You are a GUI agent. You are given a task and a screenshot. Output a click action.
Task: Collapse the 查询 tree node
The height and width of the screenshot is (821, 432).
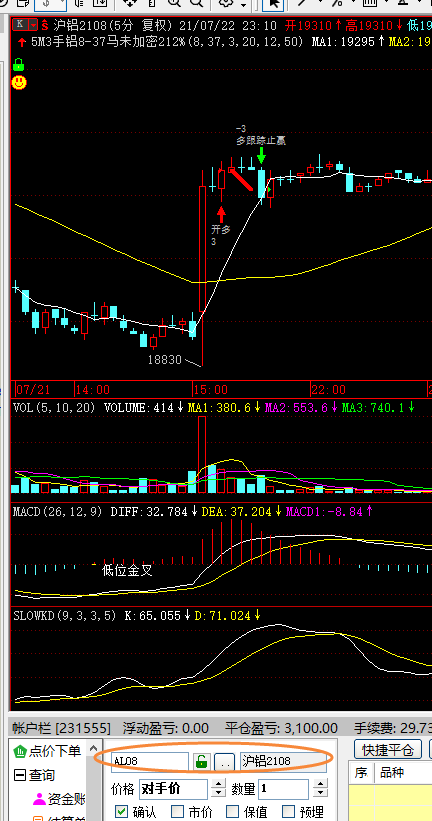pyautogui.click(x=20, y=775)
